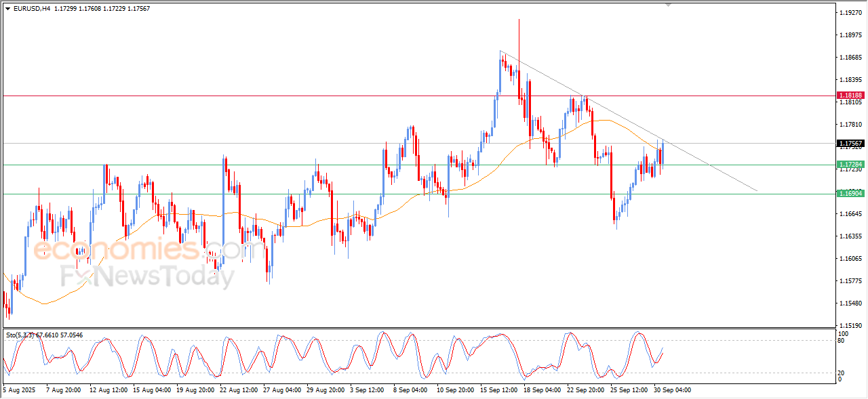Click the 8 Sep 04:00 time label

(x=410, y=390)
